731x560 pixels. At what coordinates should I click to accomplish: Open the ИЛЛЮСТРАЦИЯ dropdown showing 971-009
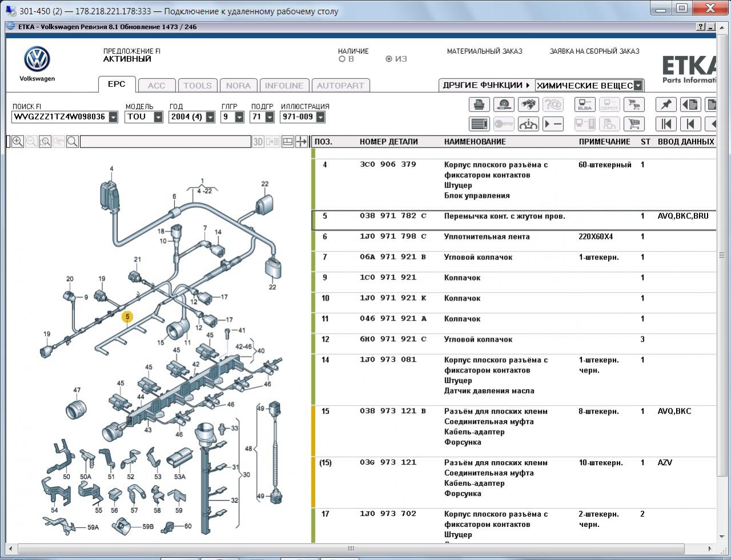pyautogui.click(x=320, y=117)
